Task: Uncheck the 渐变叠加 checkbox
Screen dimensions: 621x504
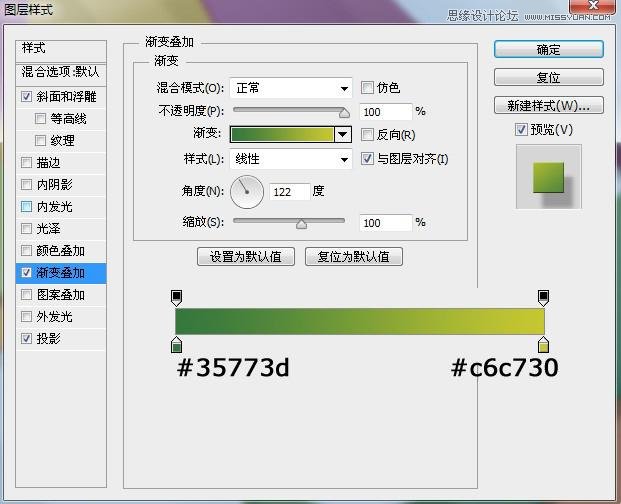Action: (27, 272)
